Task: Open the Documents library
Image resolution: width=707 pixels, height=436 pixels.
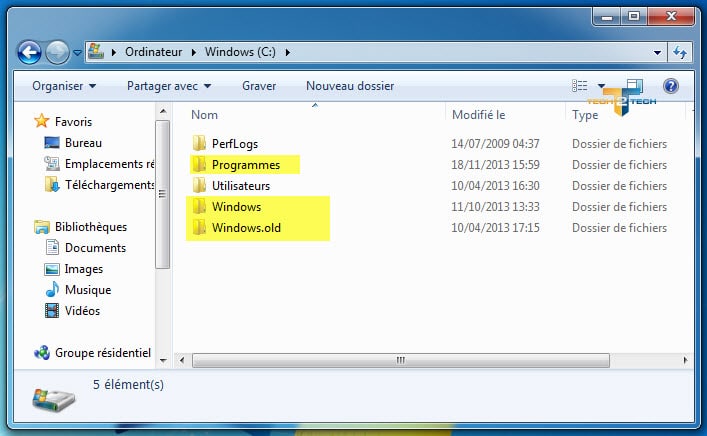Action: tap(95, 248)
